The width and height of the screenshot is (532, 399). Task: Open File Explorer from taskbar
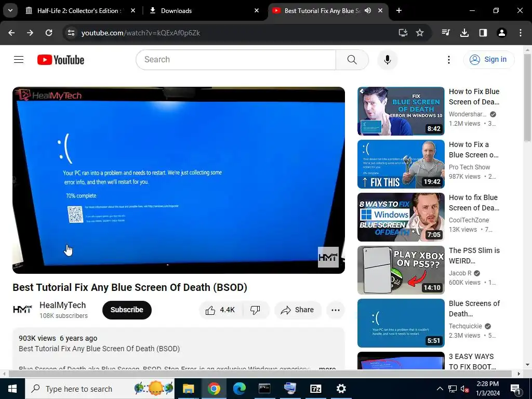[x=188, y=389]
